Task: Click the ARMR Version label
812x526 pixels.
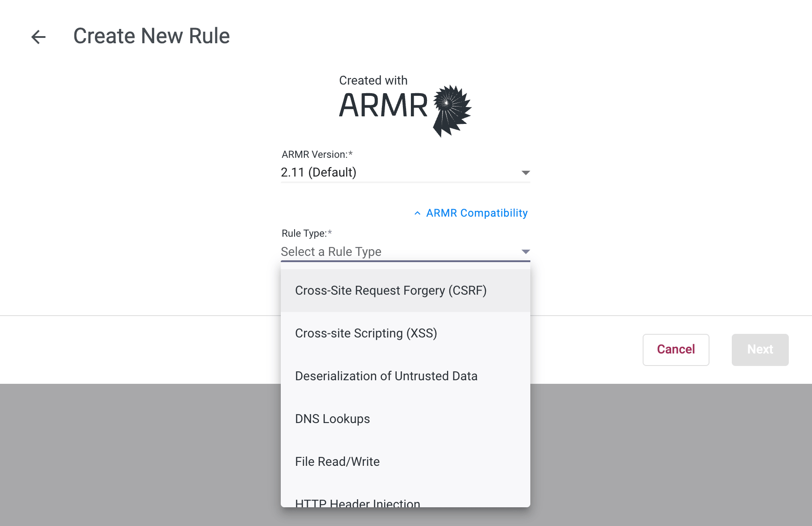Action: pos(317,154)
